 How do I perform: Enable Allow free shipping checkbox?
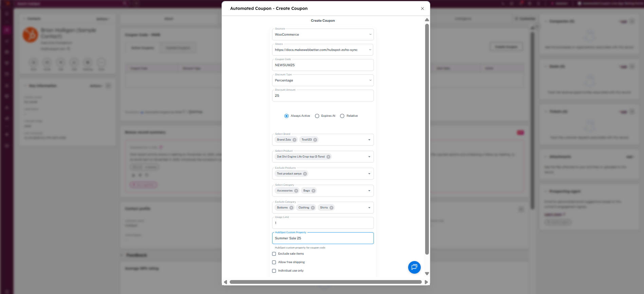(x=274, y=262)
